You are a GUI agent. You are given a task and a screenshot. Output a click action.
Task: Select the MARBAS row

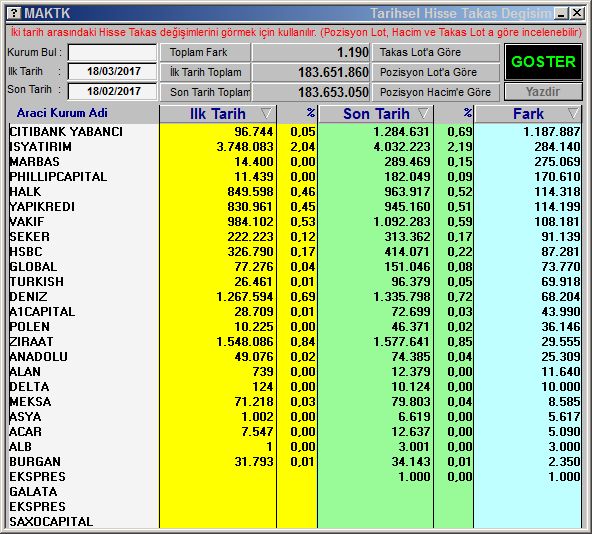(x=295, y=162)
